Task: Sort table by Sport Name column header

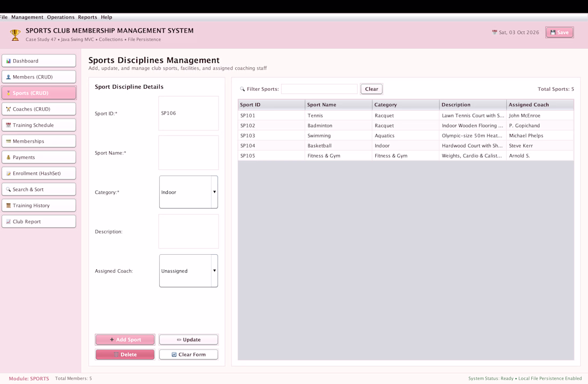Action: click(338, 105)
